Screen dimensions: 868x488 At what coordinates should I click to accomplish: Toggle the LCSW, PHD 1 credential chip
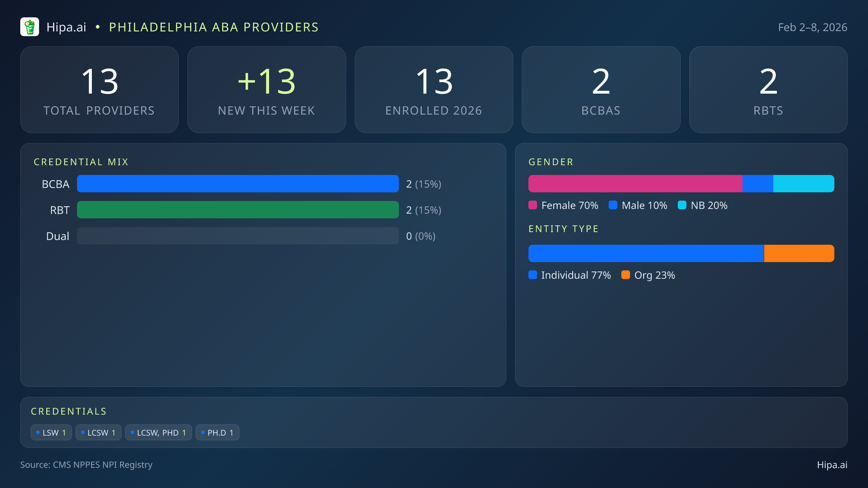158,432
